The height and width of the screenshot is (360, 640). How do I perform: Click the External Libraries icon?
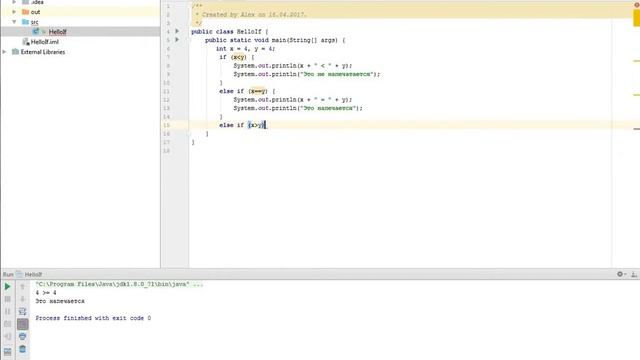16,52
